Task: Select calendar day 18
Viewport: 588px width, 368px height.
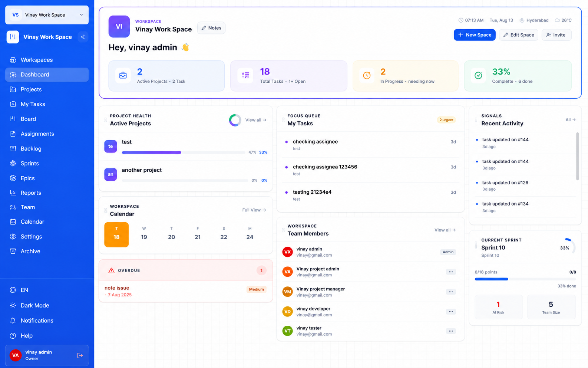Action: (x=116, y=234)
